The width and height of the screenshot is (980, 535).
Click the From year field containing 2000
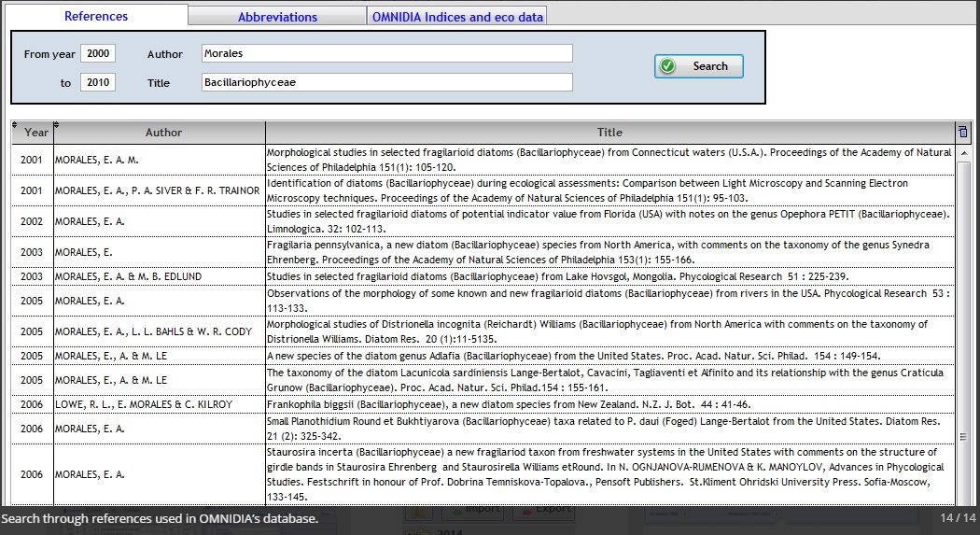click(x=97, y=54)
